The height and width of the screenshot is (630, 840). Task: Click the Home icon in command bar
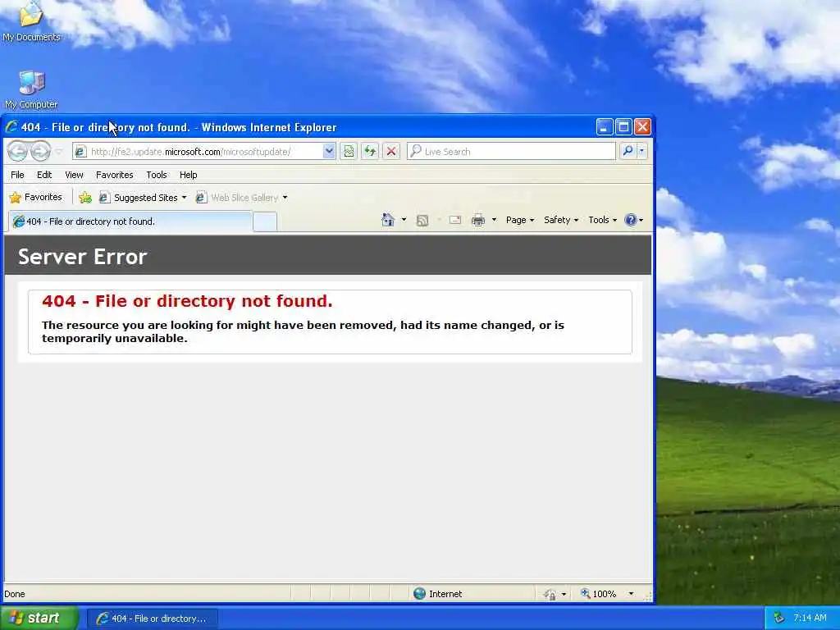[x=388, y=220]
